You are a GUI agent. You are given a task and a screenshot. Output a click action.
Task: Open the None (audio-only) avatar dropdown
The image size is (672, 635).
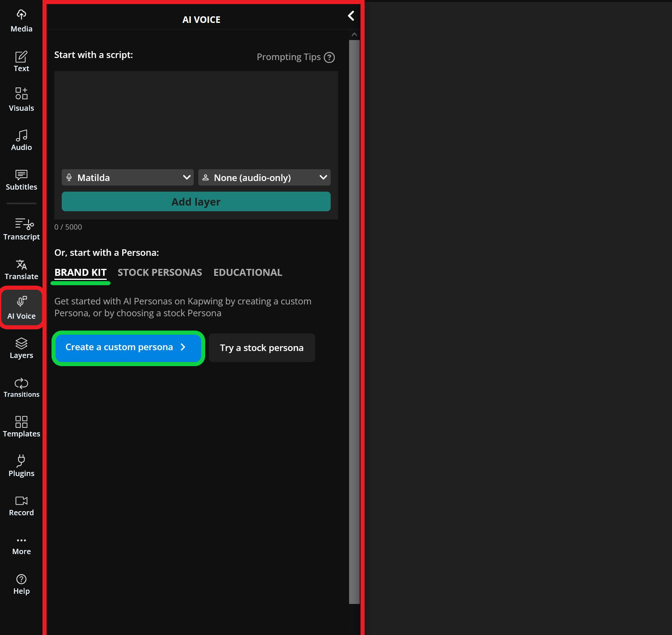pos(264,177)
